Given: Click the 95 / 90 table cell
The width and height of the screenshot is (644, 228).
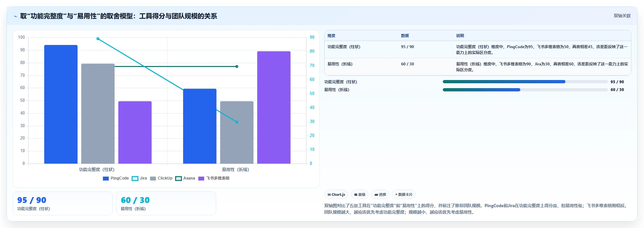Looking at the screenshot, I should [407, 47].
